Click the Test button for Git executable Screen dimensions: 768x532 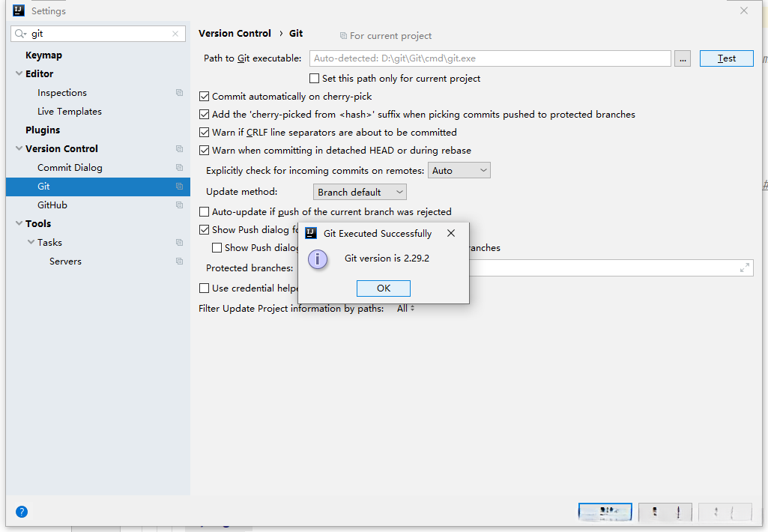(726, 58)
